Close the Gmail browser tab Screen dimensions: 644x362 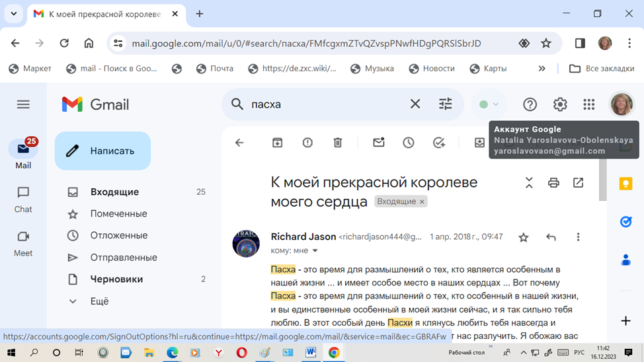pyautogui.click(x=175, y=14)
